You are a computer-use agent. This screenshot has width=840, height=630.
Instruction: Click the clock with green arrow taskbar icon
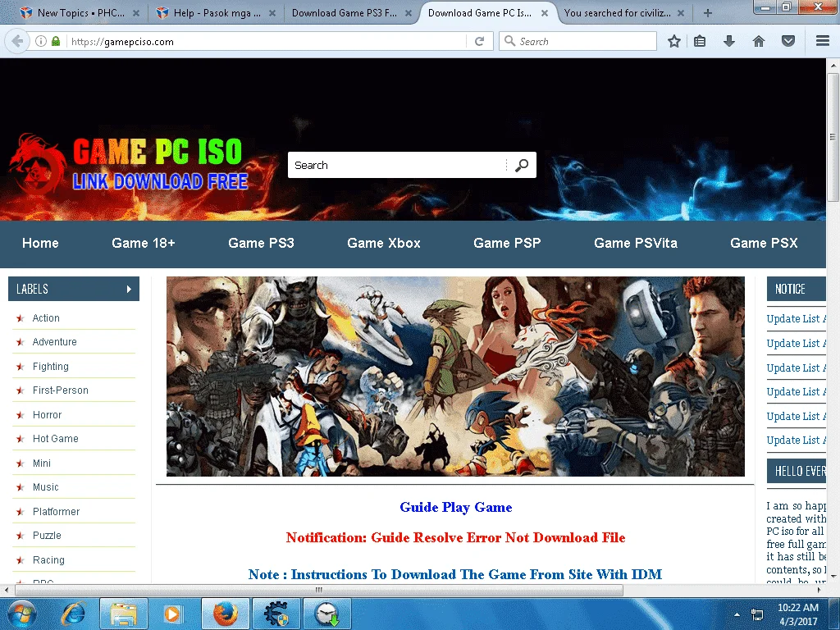click(326, 614)
